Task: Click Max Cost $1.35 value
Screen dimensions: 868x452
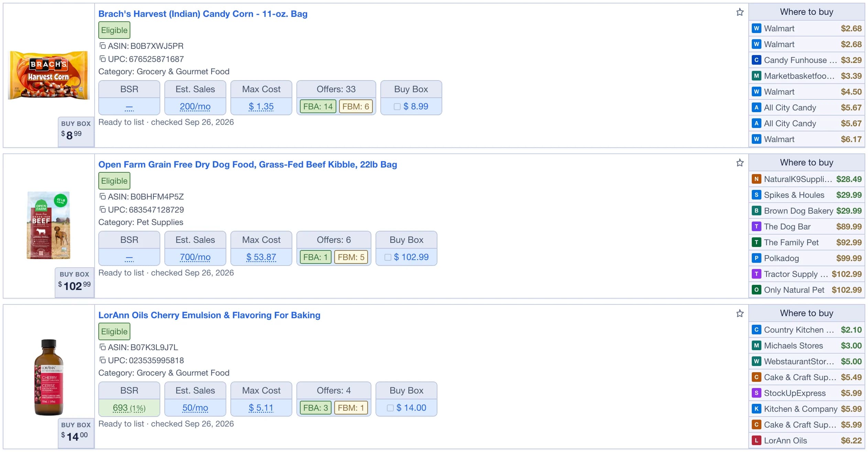Action: [261, 107]
